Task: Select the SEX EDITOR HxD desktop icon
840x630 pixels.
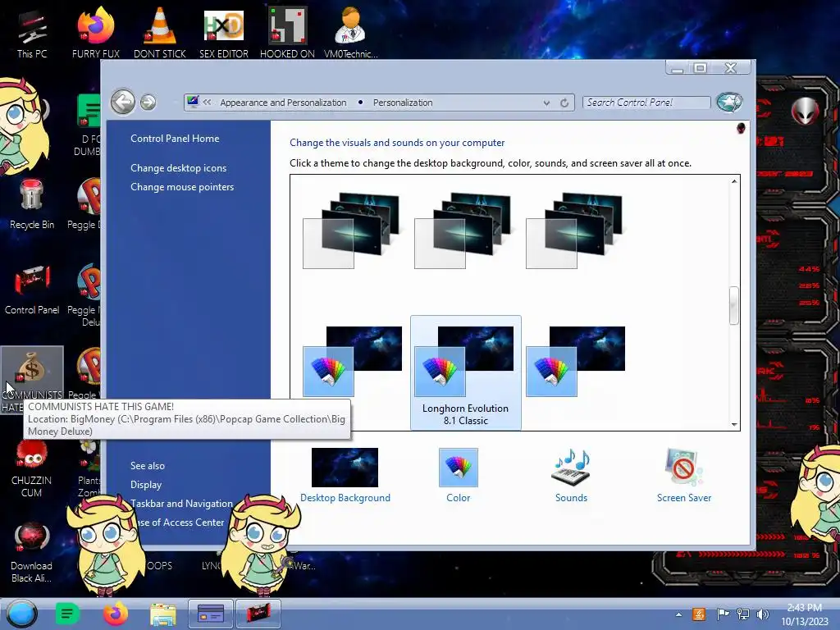Action: (224, 33)
